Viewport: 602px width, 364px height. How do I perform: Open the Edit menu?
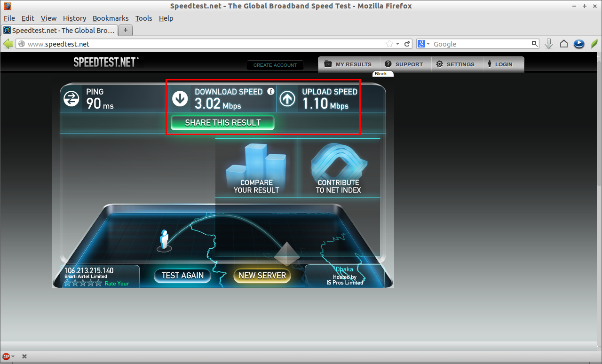(x=28, y=18)
